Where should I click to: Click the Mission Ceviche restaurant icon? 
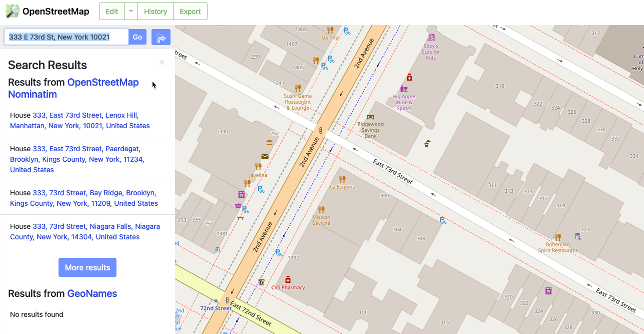[320, 210]
